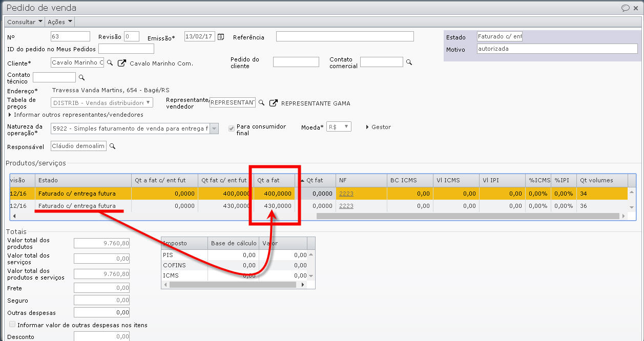This screenshot has height=341, width=644.
Task: Click the Frete value field
Action: 101,288
